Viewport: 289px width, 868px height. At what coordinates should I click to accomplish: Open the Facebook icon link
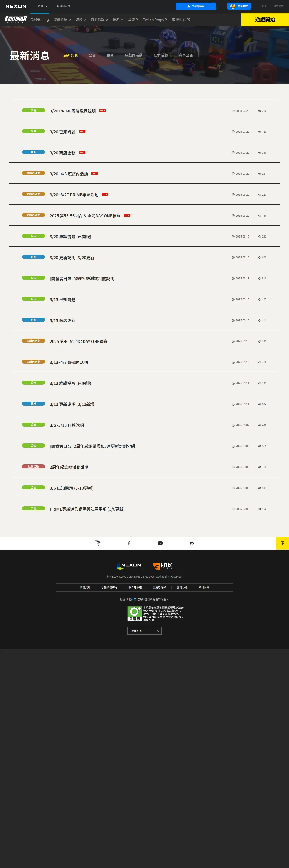129,543
